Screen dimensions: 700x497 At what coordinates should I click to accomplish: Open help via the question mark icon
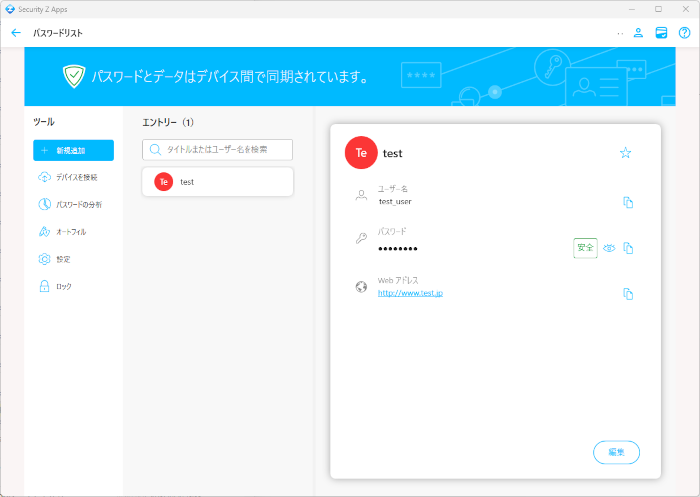[x=685, y=33]
